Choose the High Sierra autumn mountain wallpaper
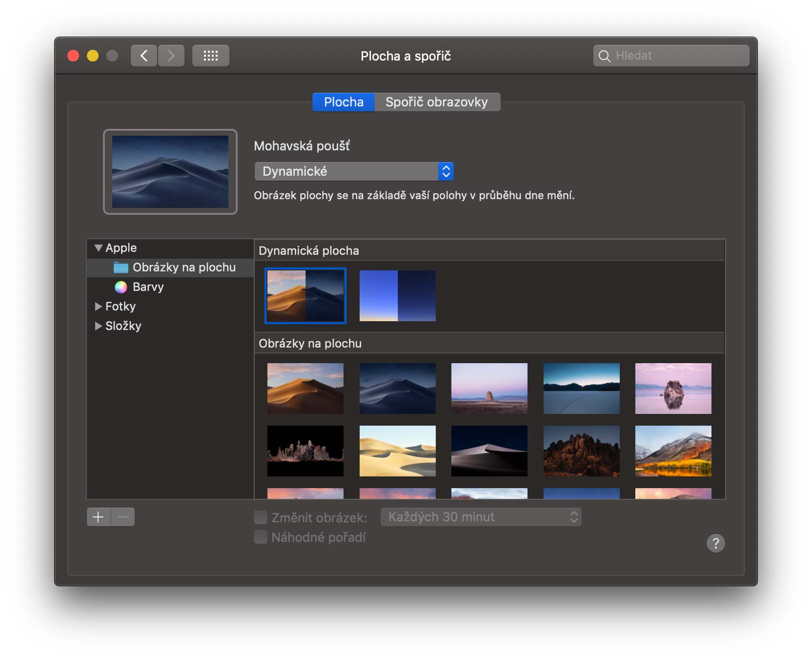Viewport: 812px width, 658px height. tap(673, 451)
